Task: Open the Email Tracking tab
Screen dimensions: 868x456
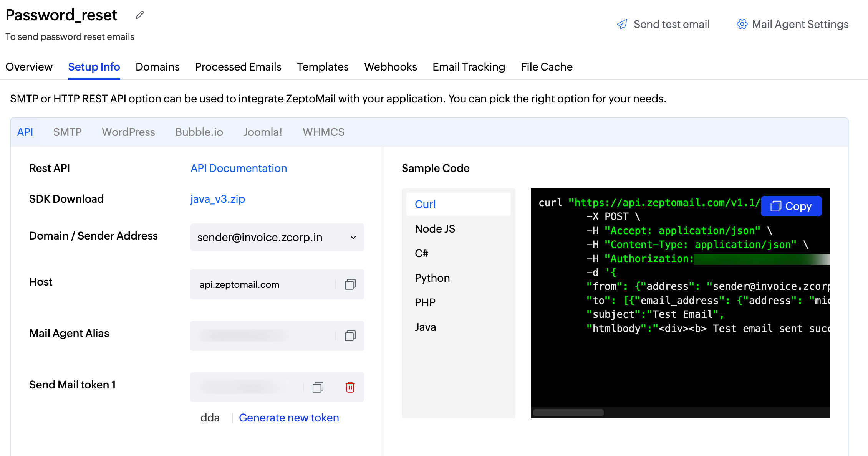Action: 469,67
